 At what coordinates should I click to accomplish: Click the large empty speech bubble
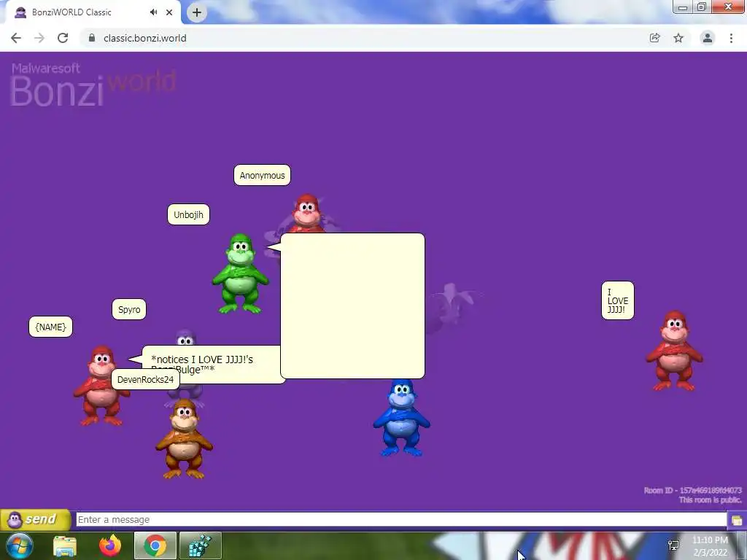point(352,306)
